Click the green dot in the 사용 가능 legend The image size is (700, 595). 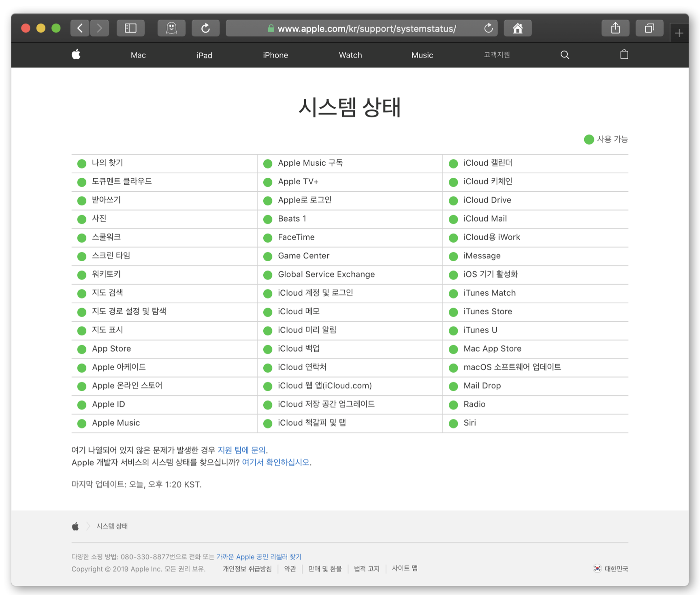pos(589,139)
